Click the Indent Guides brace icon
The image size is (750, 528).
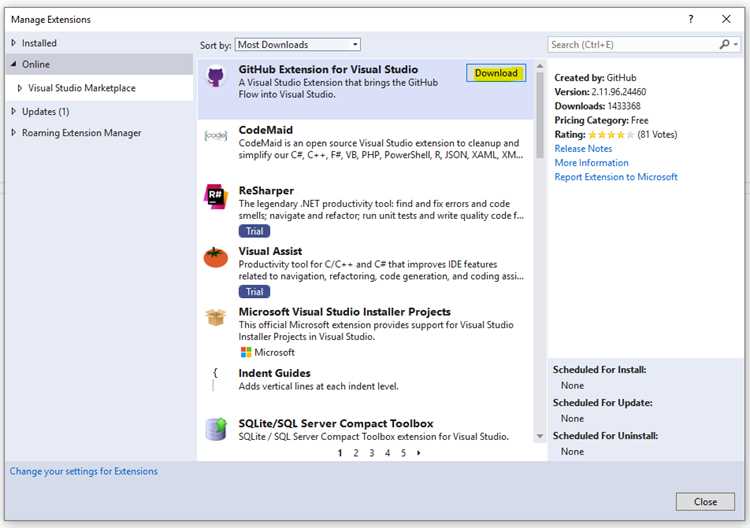(215, 379)
